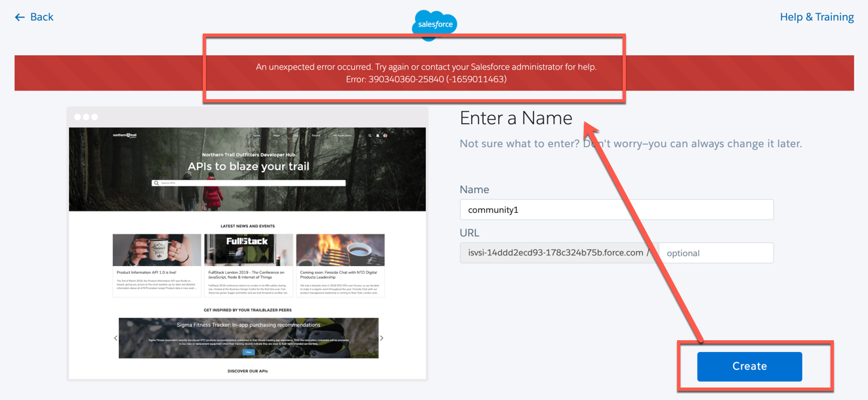868x400 pixels.
Task: Select the force.com URL domain prefix box
Action: pyautogui.click(x=555, y=253)
